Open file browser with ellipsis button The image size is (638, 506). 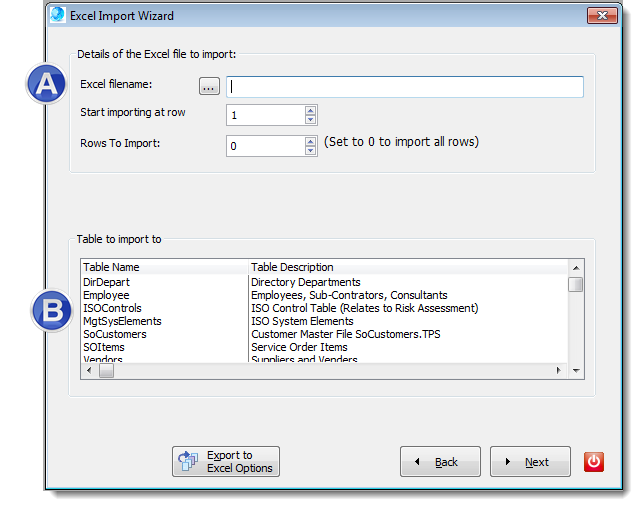(x=209, y=87)
